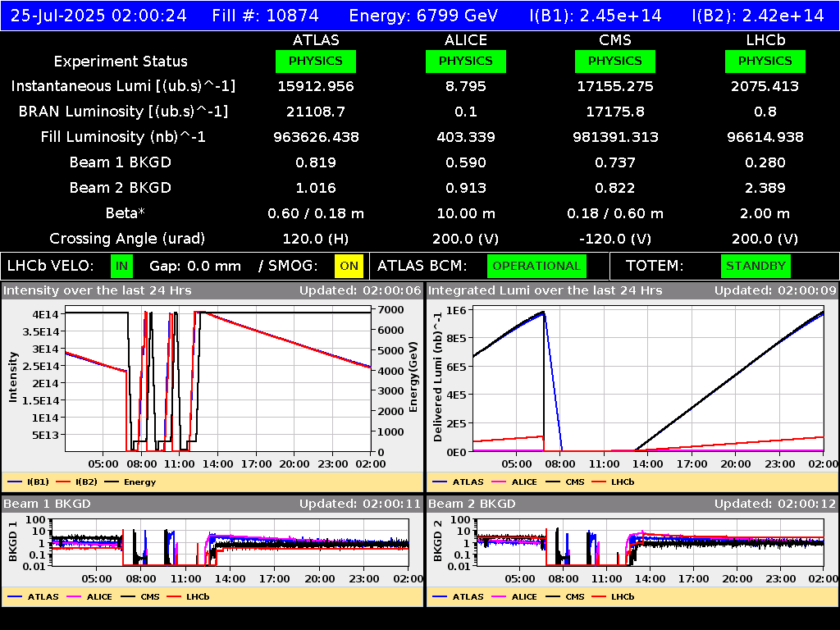Select LHCb legend in Beam 1 BKGD chart
Viewport: 840px width, 630px height.
coord(188,596)
